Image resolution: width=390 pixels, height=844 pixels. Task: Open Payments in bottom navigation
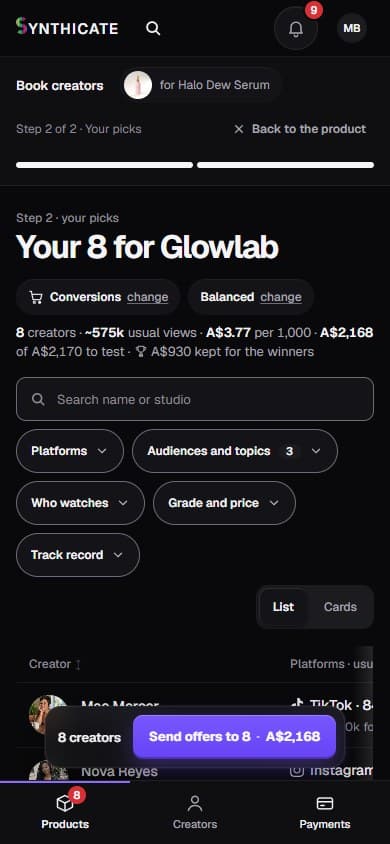pos(324,813)
